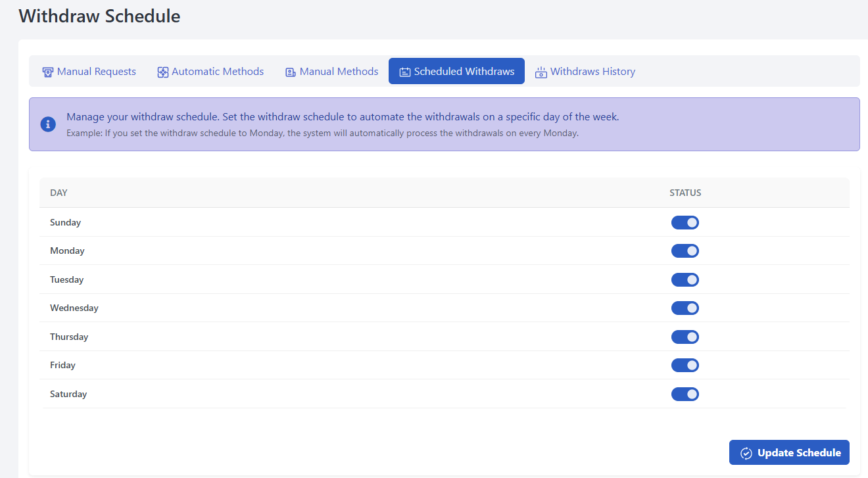Click the STATUS column header
868x478 pixels.
(x=685, y=193)
